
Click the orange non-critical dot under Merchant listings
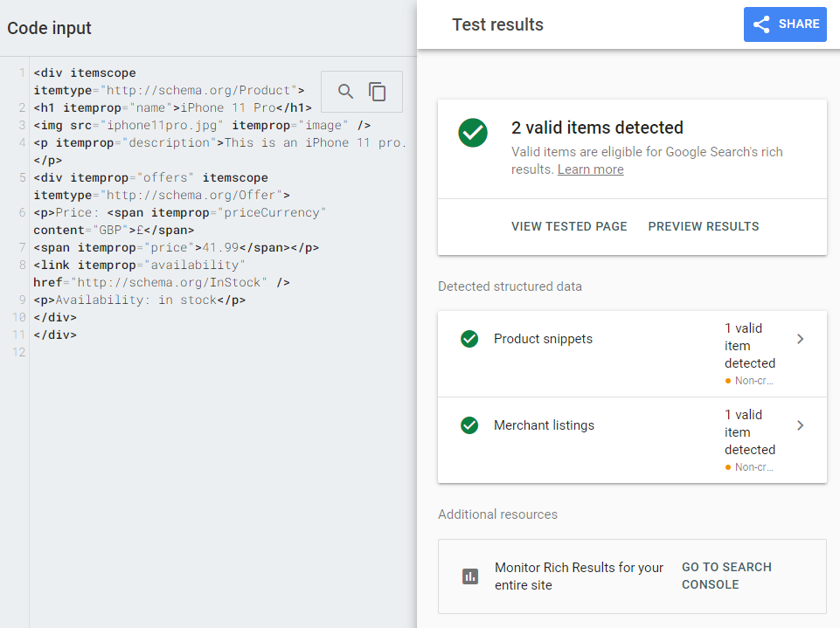pos(728,467)
